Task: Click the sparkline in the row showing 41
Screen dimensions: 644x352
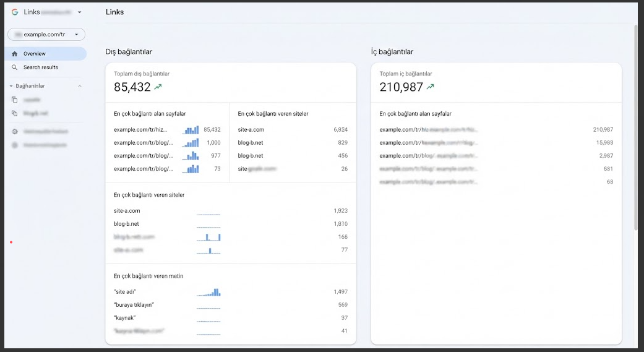Action: tap(208, 334)
